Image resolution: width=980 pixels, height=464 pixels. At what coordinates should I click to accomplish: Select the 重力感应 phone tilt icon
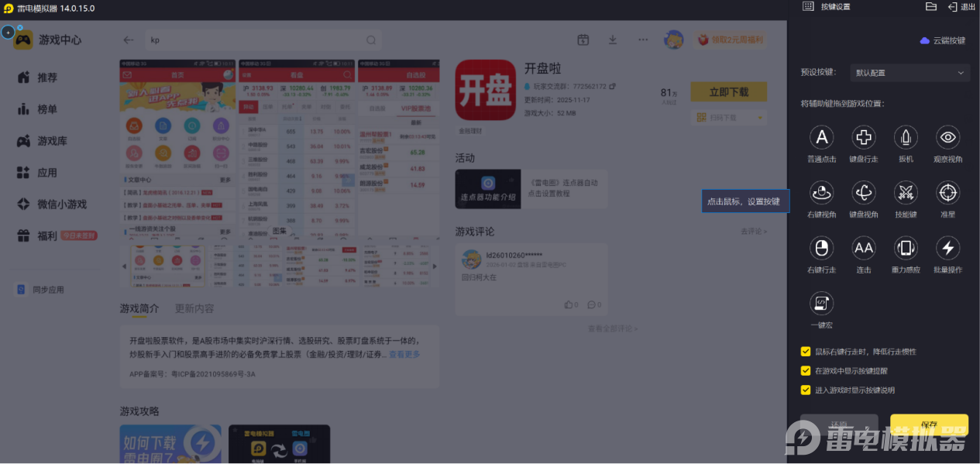(906, 248)
